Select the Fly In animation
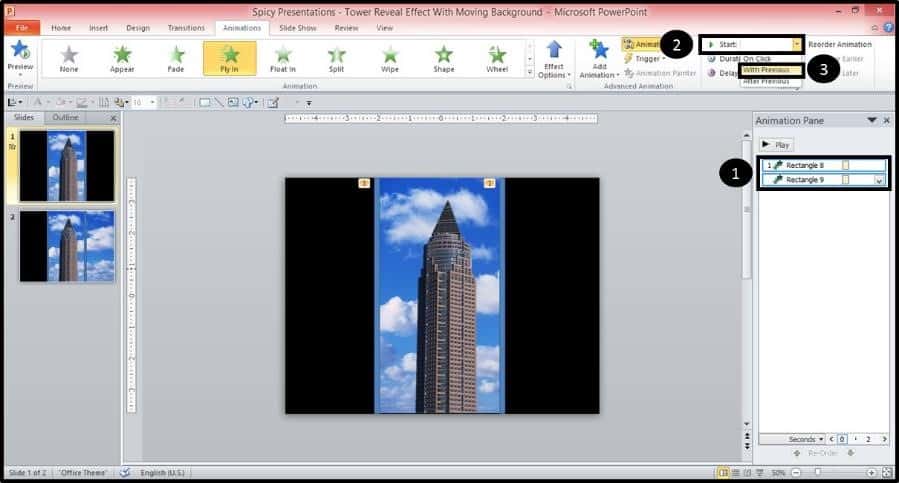The width and height of the screenshot is (899, 483). coord(229,59)
